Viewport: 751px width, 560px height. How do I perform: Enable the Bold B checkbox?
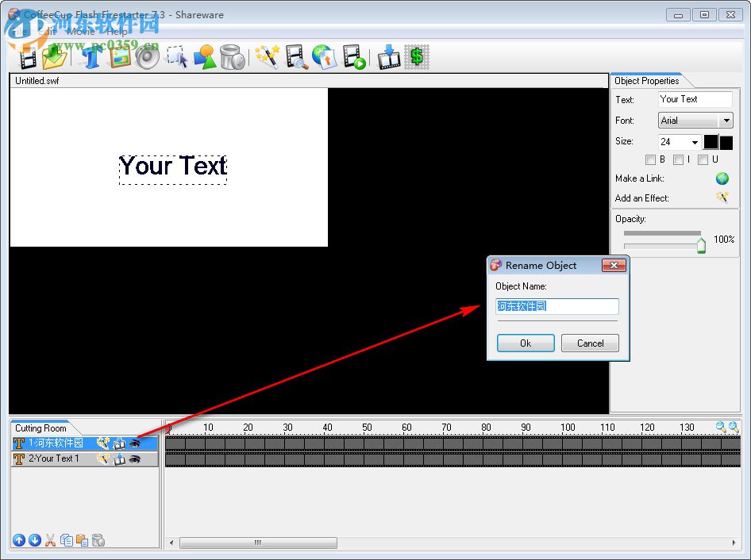(650, 160)
